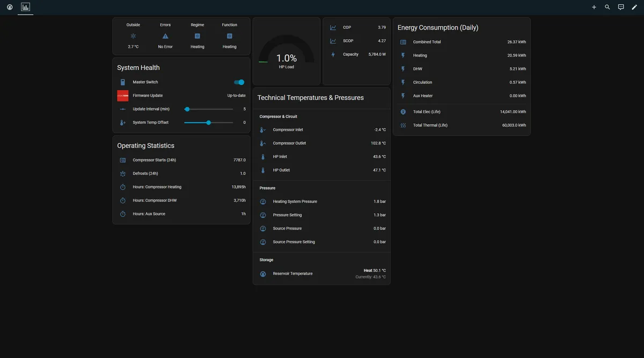Select the chart dashboard view tab
644x358 pixels.
[x=25, y=7]
